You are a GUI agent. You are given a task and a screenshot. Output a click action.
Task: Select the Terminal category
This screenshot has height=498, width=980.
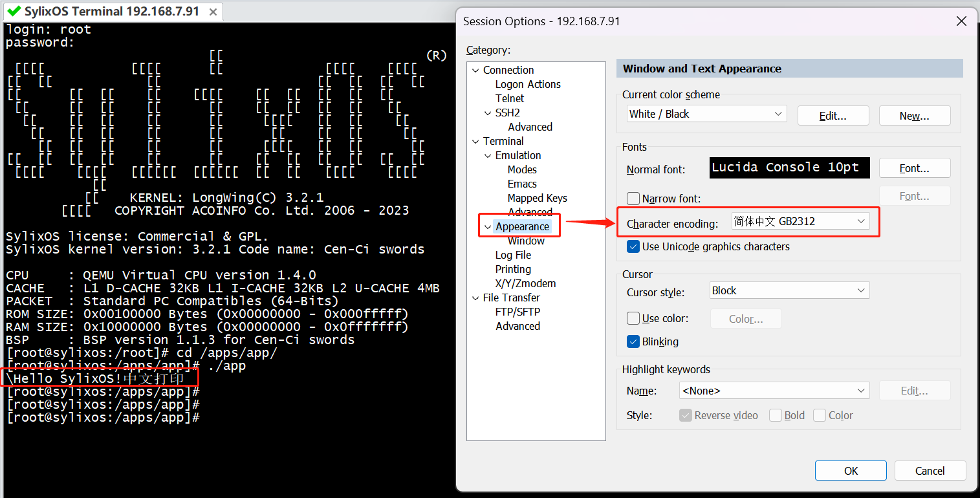[503, 141]
